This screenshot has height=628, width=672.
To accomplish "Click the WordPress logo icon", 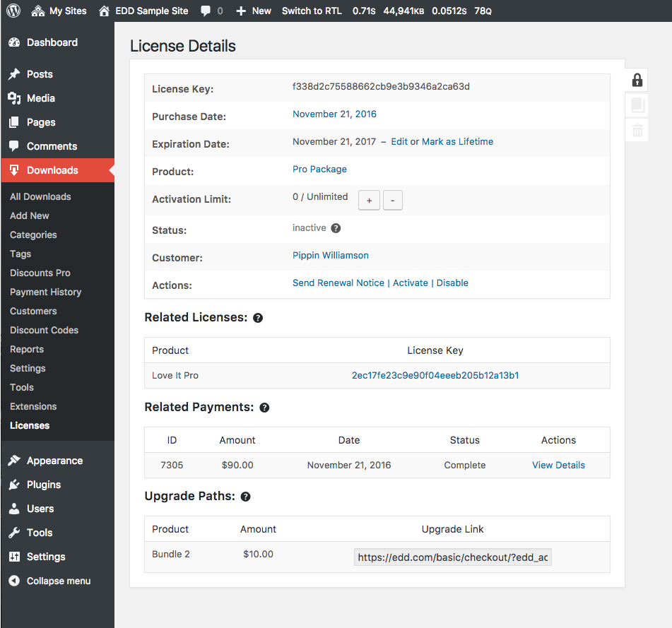I will tap(15, 11).
